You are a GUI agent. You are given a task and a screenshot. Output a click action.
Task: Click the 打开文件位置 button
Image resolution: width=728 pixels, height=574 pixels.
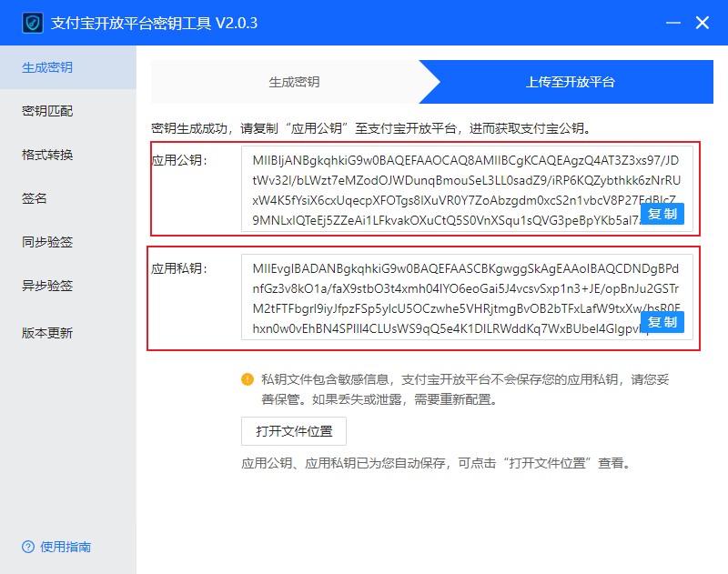click(294, 431)
